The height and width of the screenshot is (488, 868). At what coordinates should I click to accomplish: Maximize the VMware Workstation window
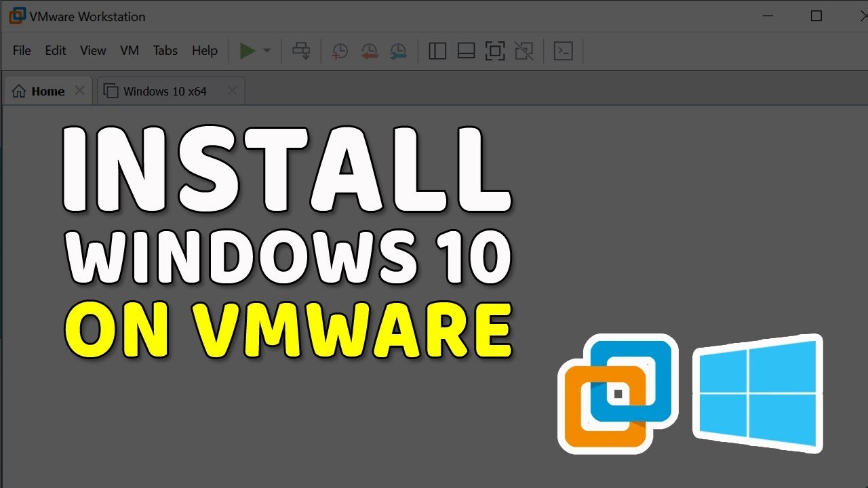click(x=816, y=16)
